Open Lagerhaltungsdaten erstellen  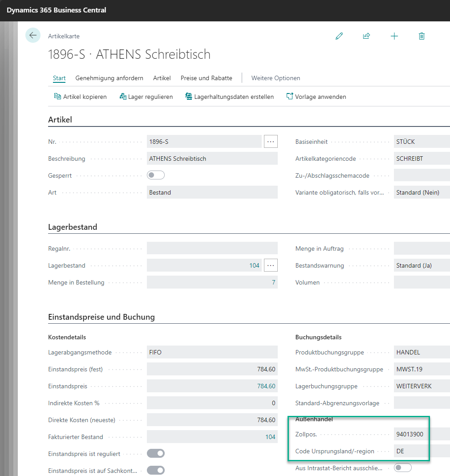point(229,97)
